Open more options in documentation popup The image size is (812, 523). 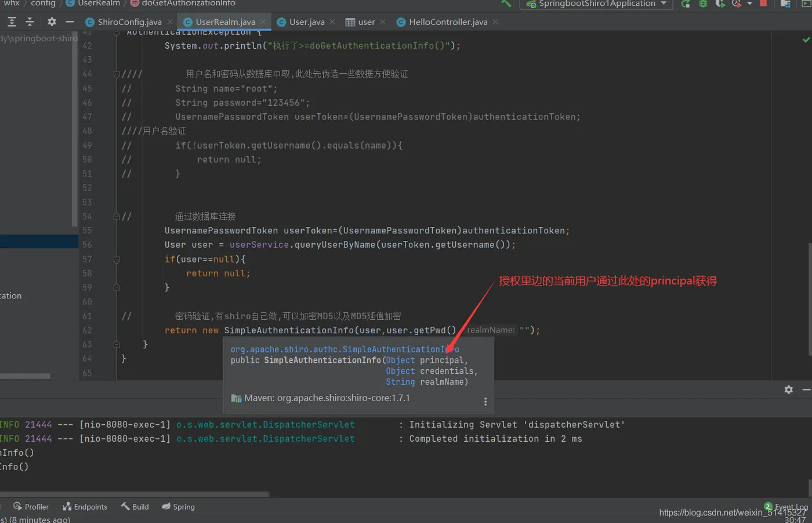(x=485, y=402)
